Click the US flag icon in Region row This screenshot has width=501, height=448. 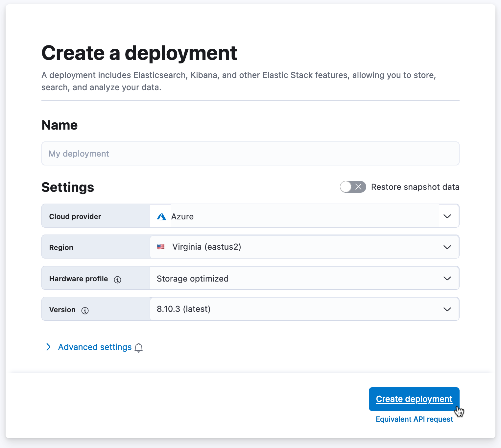tap(161, 247)
